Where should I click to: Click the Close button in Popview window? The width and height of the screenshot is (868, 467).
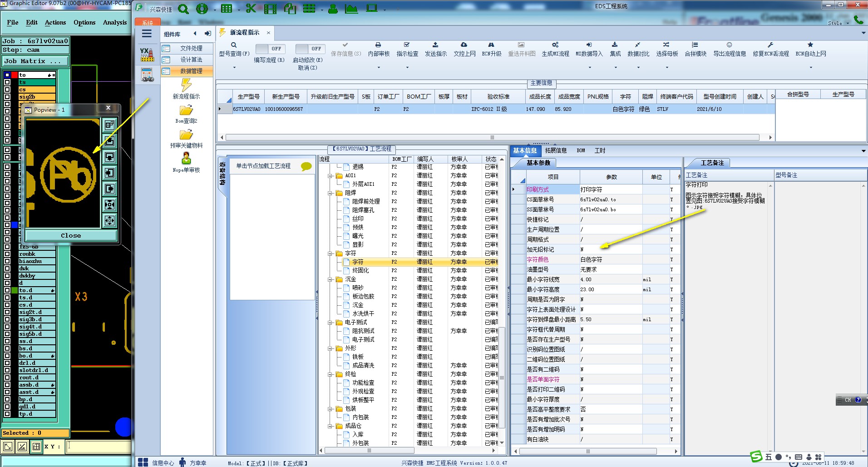(x=71, y=235)
